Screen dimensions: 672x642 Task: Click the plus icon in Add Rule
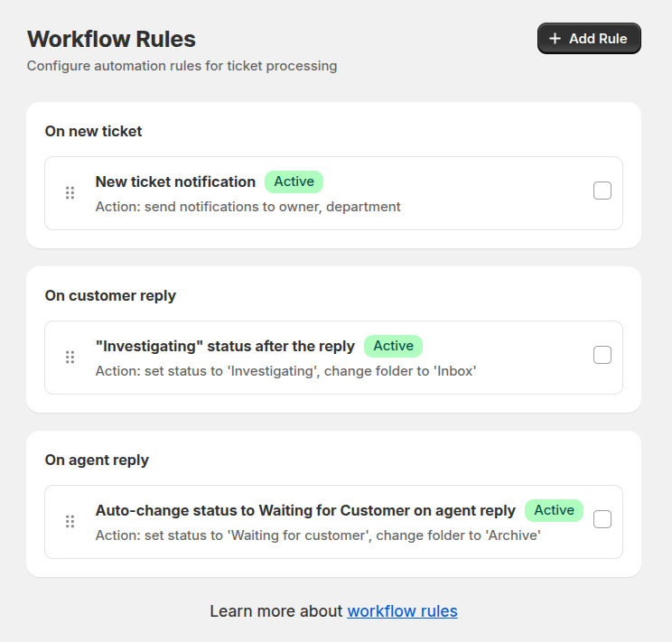[x=555, y=39]
